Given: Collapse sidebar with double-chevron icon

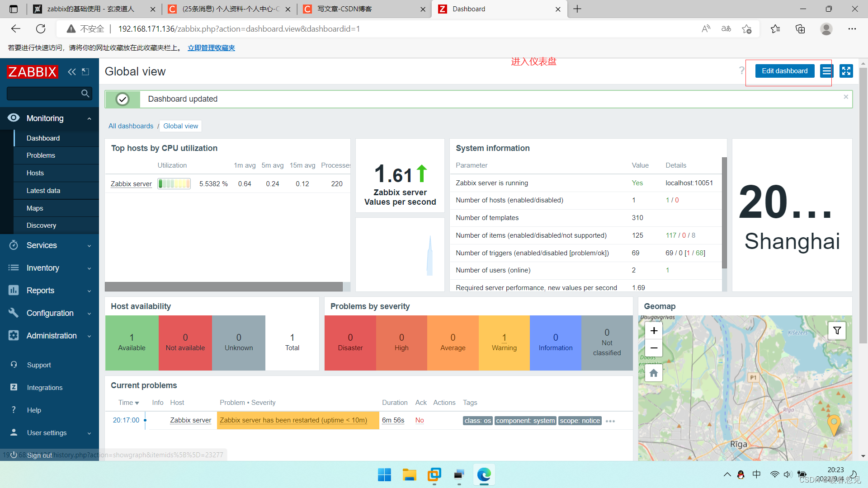Looking at the screenshot, I should tap(71, 71).
